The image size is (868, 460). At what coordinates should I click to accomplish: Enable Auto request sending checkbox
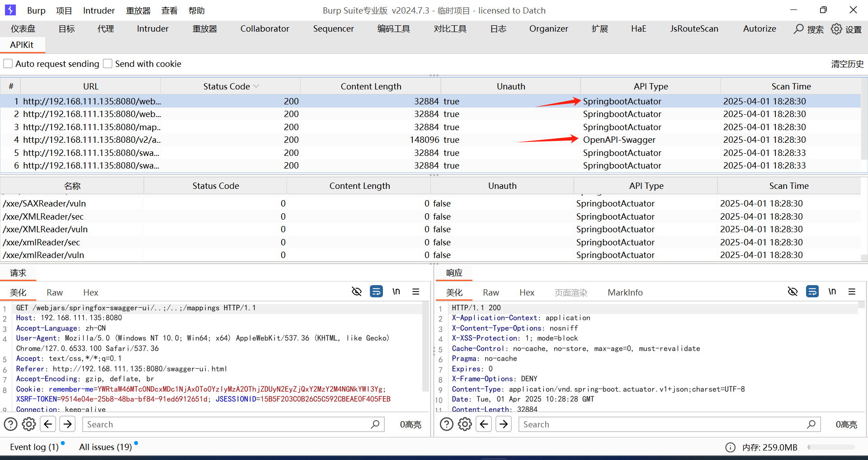tap(8, 64)
